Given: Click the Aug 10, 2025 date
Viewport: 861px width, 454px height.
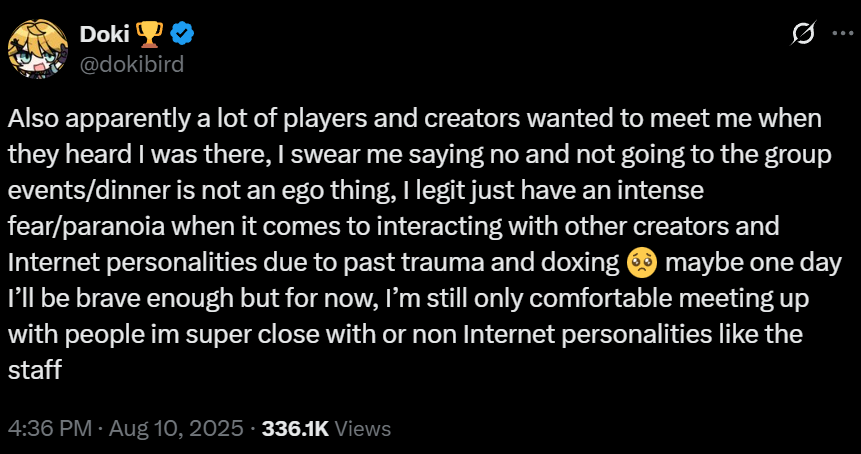Looking at the screenshot, I should click(174, 428).
